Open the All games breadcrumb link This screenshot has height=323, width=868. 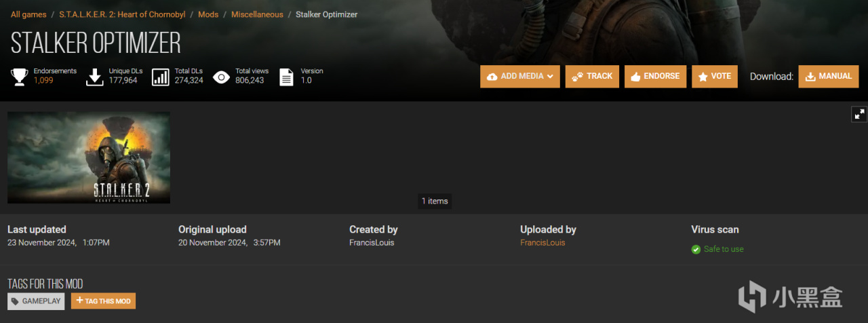pyautogui.click(x=28, y=14)
